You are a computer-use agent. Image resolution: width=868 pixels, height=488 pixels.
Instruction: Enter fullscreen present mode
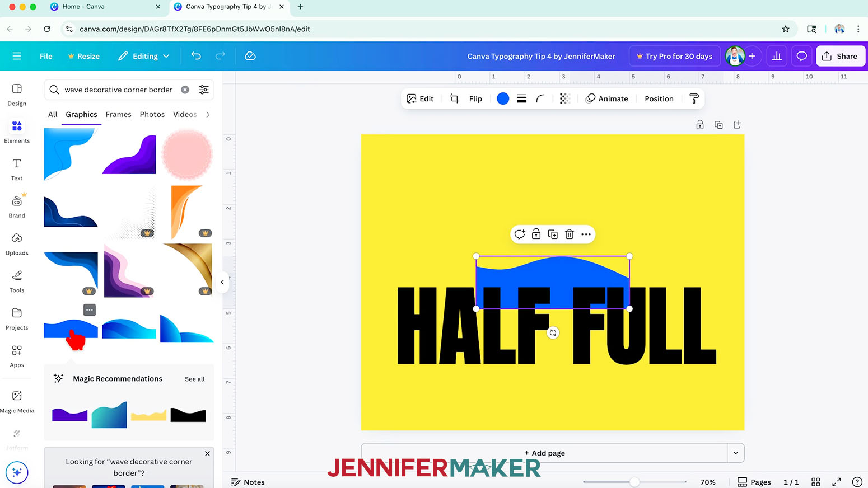836,482
